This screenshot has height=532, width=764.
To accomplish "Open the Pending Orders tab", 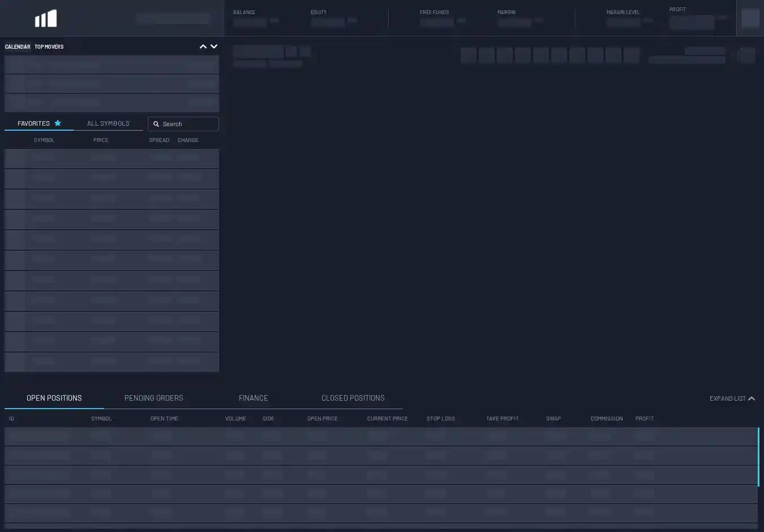I will 153,398.
